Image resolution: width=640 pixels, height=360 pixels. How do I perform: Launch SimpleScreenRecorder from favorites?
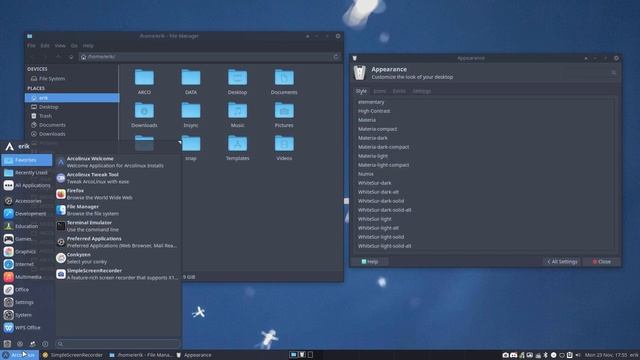coord(118,274)
